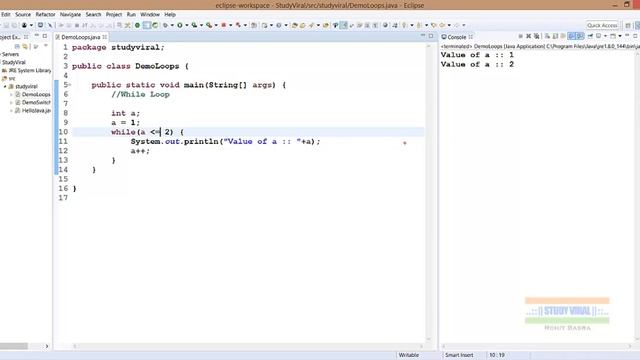This screenshot has height=360, width=640.
Task: Click the Terminate icon in Console toolbar
Action: click(x=520, y=36)
